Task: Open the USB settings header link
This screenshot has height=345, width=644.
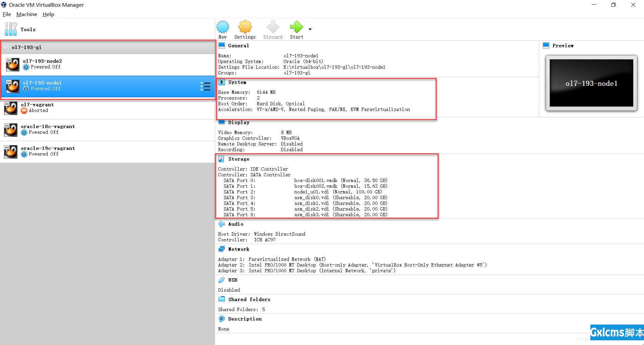Action: [233, 280]
